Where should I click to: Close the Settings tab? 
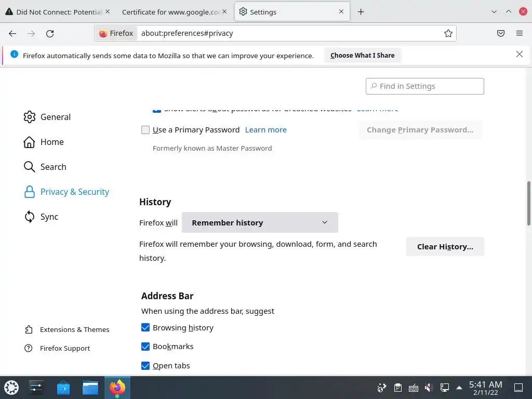341,11
